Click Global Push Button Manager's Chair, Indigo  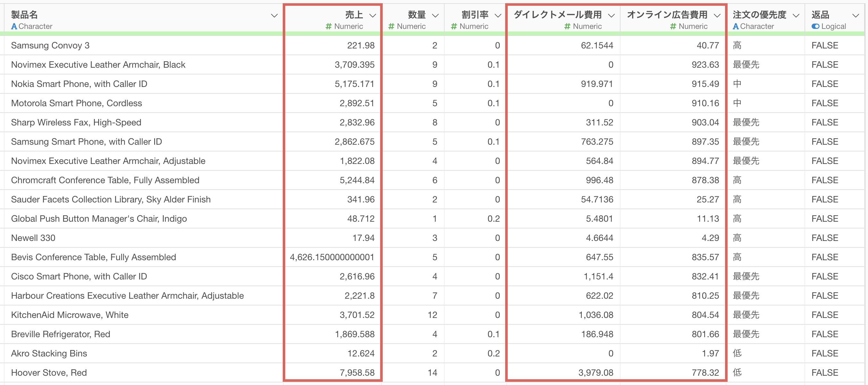(99, 218)
